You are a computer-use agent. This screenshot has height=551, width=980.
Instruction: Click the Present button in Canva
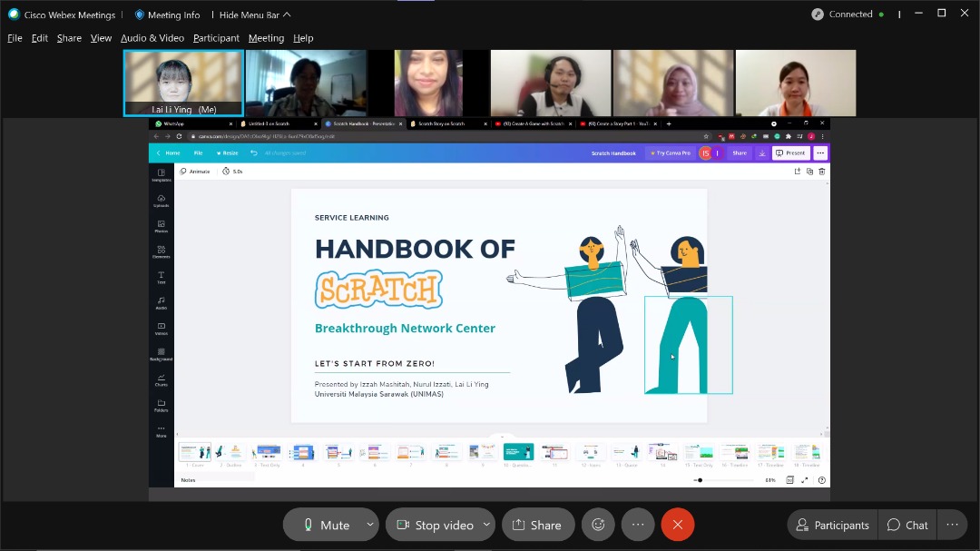(x=791, y=153)
